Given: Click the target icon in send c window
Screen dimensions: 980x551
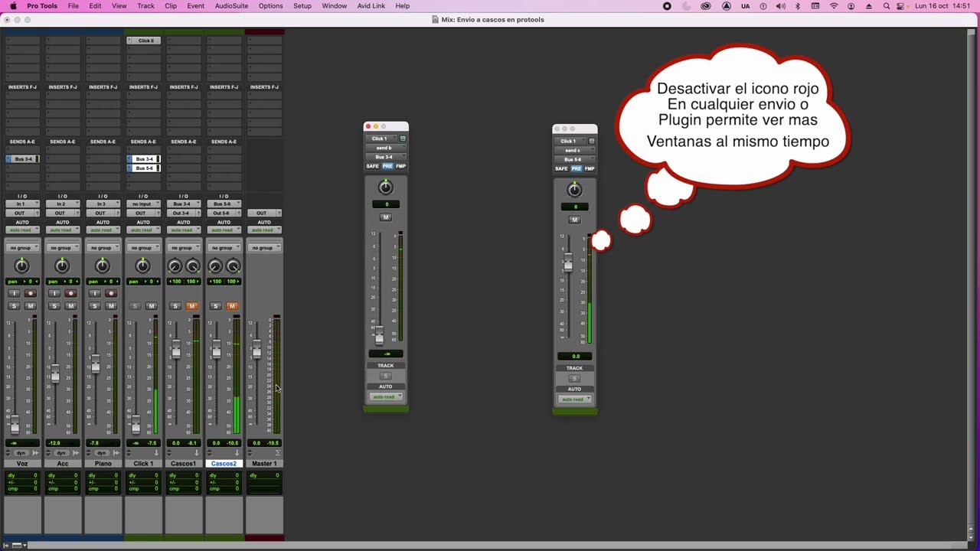Looking at the screenshot, I should click(x=591, y=141).
